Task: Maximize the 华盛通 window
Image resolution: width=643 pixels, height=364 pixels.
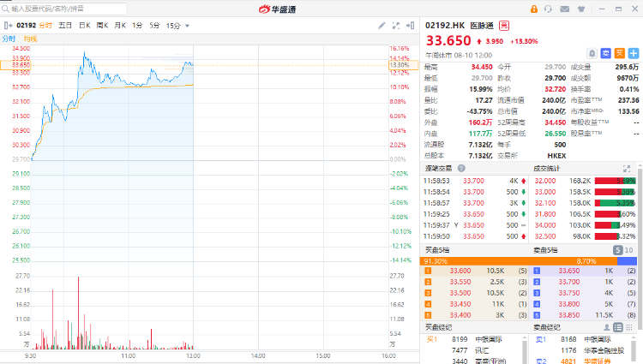Action: click(x=618, y=9)
